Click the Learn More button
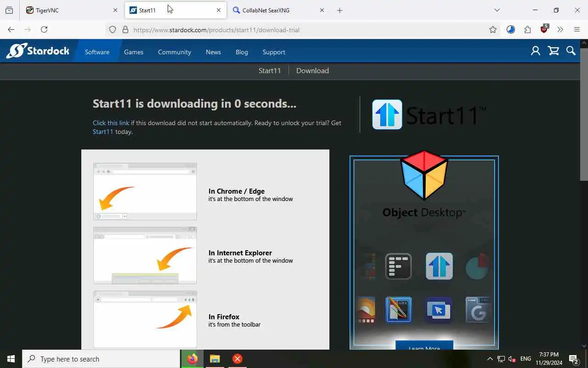 (x=424, y=346)
